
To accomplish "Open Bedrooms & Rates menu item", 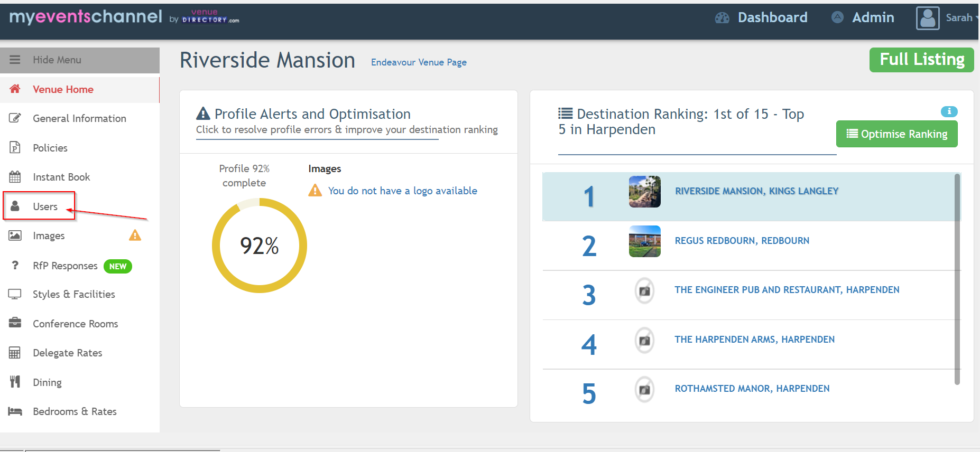I will pyautogui.click(x=79, y=411).
